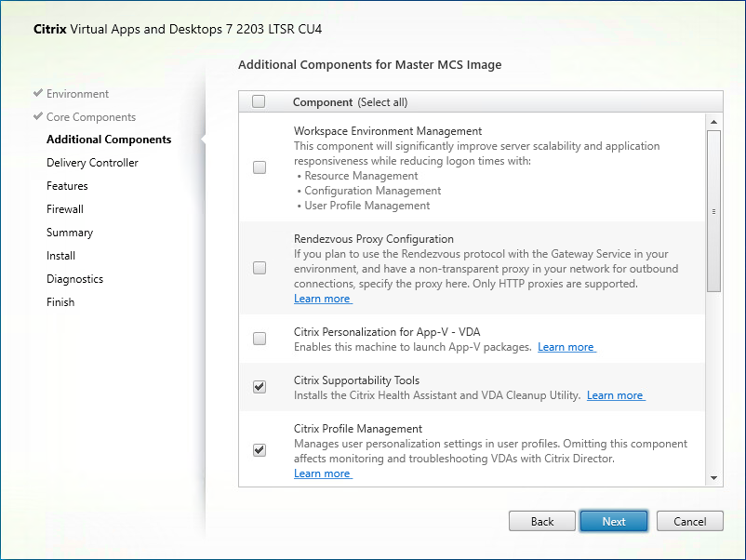
Task: Jump to the Firewall step
Action: pos(65,209)
